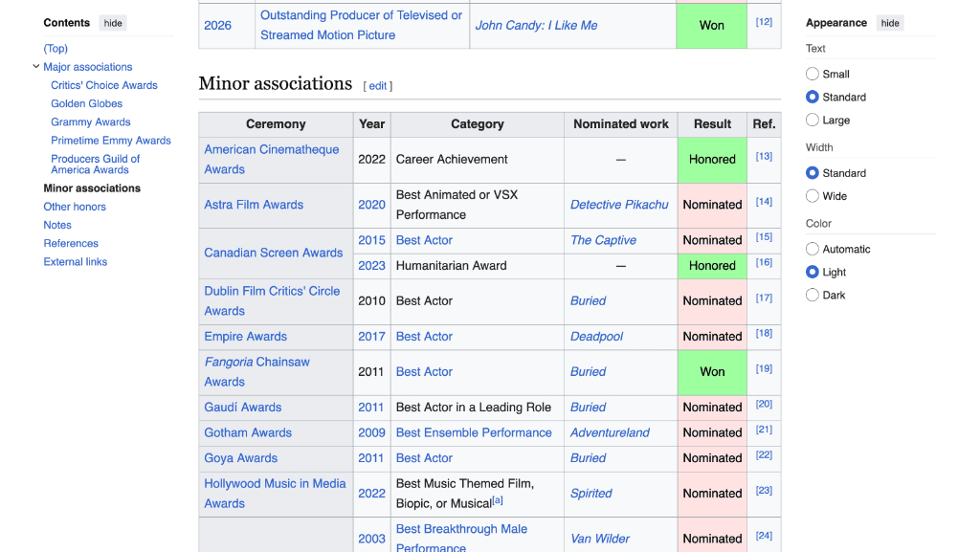Edit the Minor associations section
Screen dimensions: 980x552
click(x=377, y=86)
